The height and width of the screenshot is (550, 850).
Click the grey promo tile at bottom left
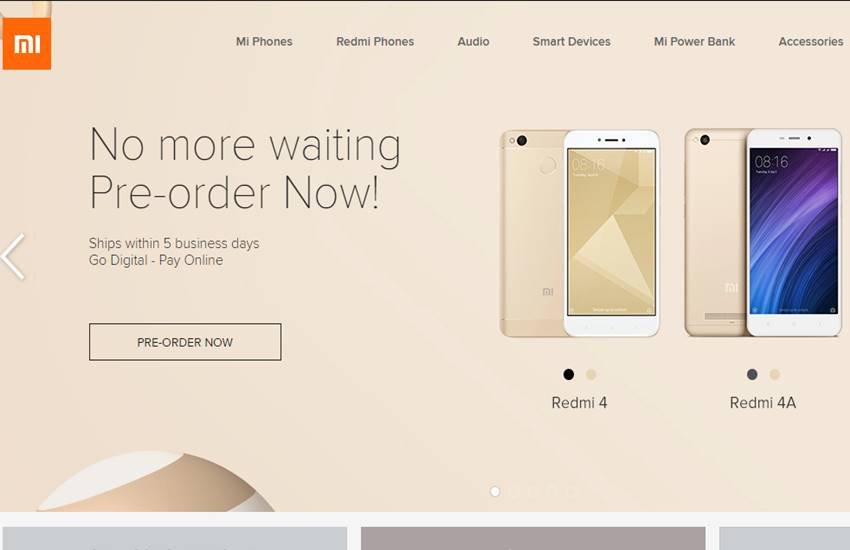(x=175, y=538)
